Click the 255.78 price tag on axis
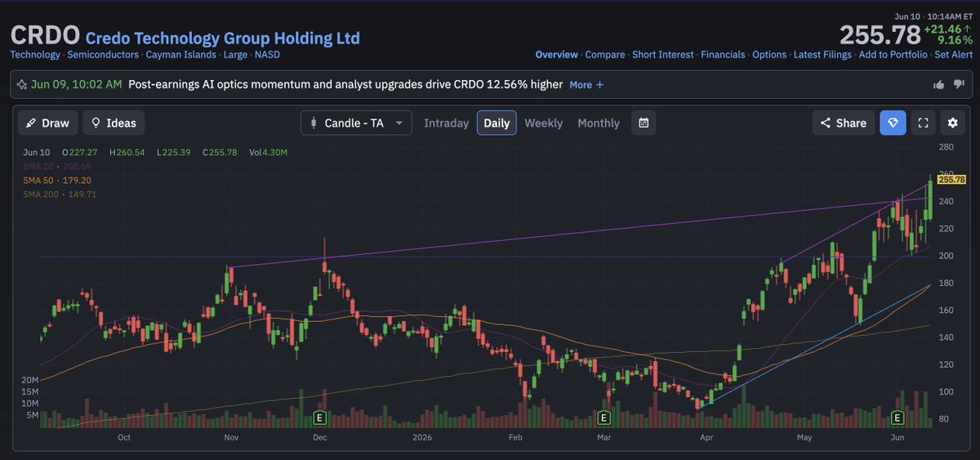The height and width of the screenshot is (460, 980). click(x=951, y=180)
